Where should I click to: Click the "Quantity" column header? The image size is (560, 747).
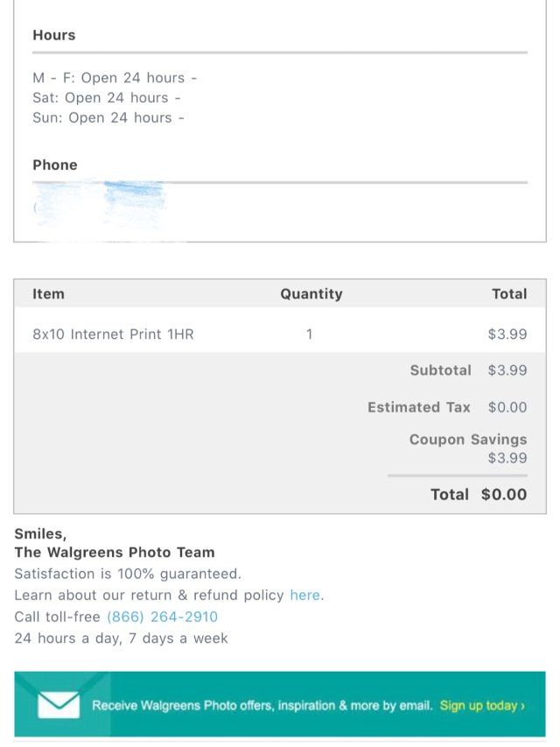311,294
